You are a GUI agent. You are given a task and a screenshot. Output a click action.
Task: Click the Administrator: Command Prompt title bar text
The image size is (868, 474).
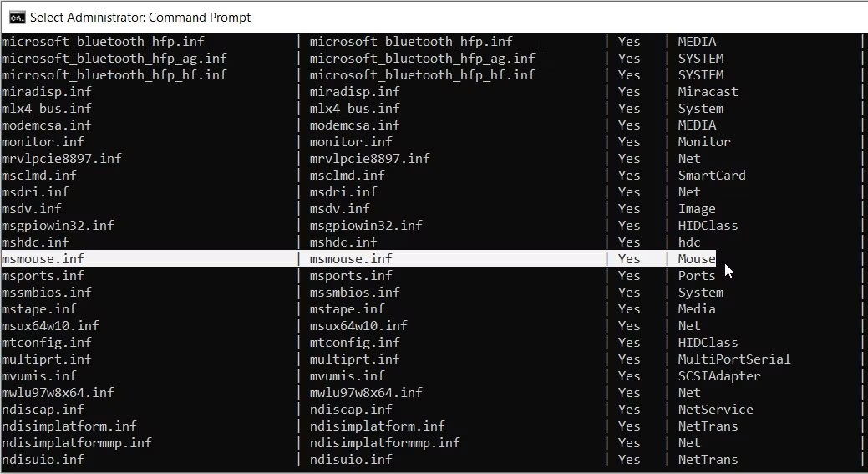click(x=140, y=17)
